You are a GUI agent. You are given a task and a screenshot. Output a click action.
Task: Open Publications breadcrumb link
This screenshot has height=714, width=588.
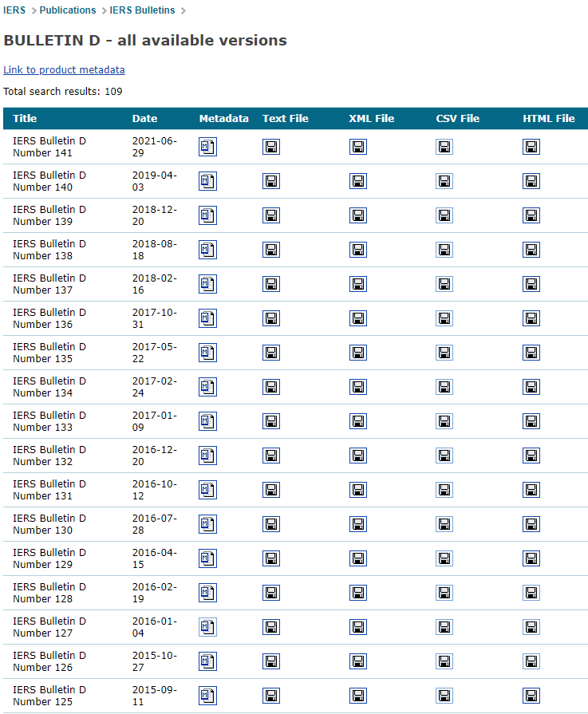[67, 10]
